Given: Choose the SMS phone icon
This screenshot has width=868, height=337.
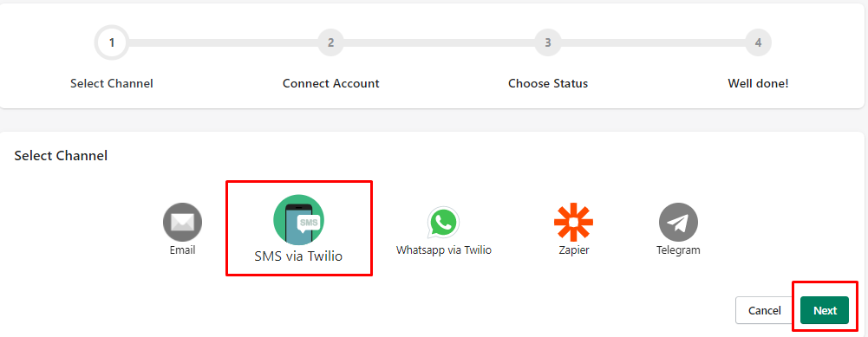Looking at the screenshot, I should [x=299, y=220].
